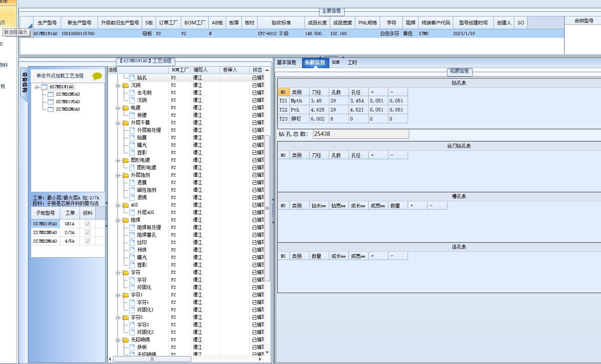Click the 退锡 document icon
This screenshot has width=601, height=364.
pos(132,198)
